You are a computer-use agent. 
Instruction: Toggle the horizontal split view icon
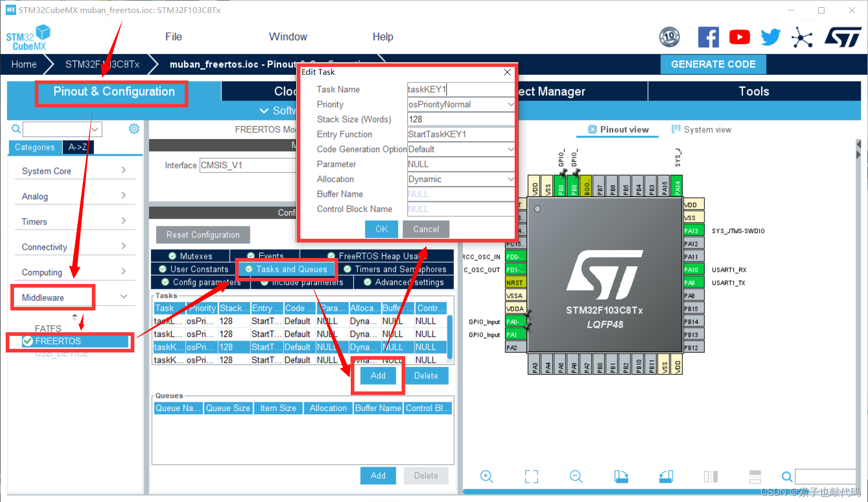(x=755, y=476)
